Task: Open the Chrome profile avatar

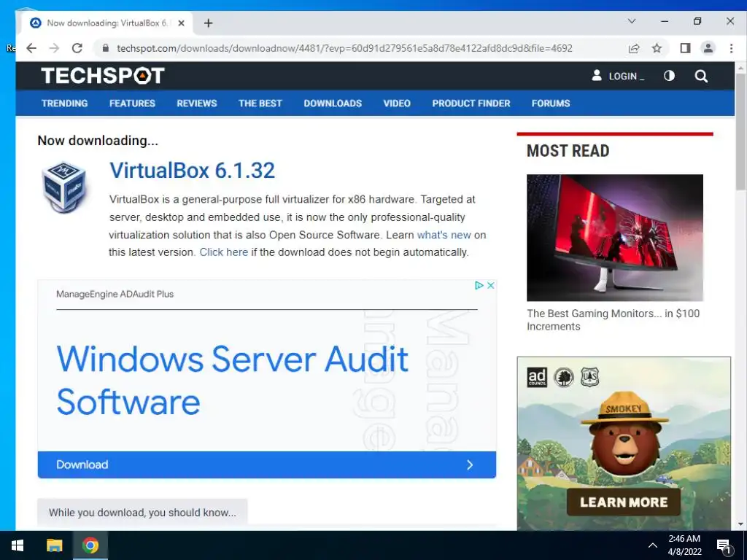Action: (708, 48)
